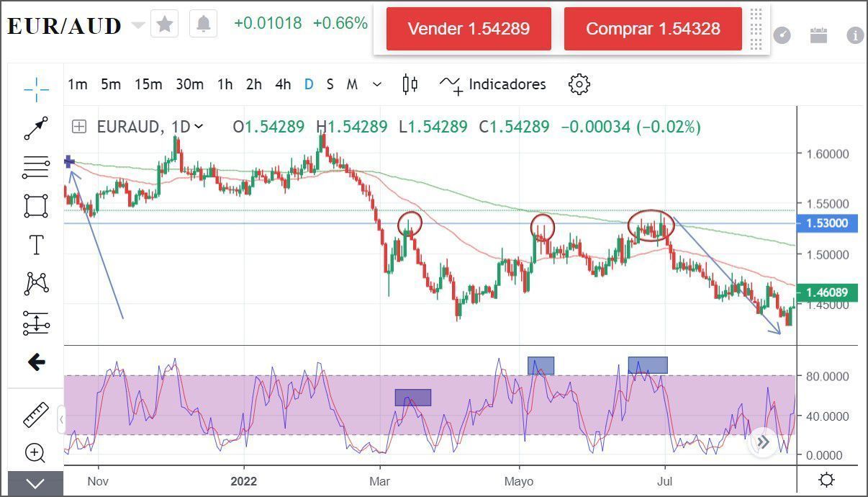Select the 15m timeframe
Screen dimensions: 868x497
[148, 84]
